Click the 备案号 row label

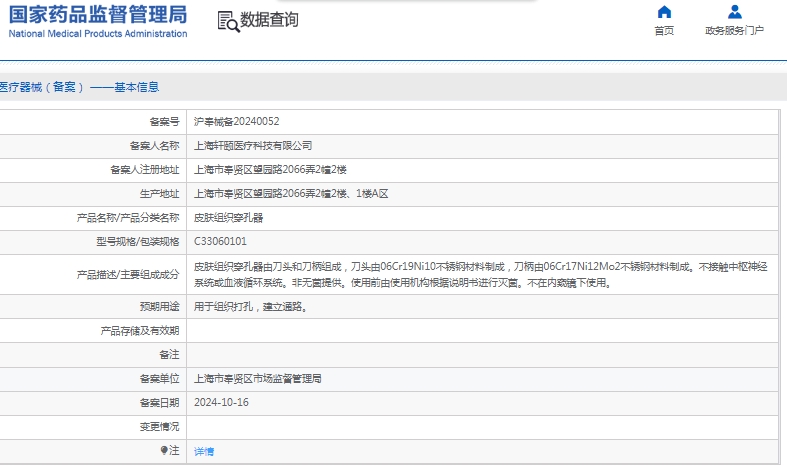164,122
